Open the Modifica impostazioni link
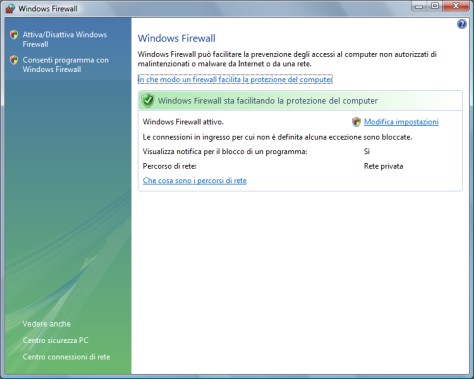Viewport: 474px width, 379px height. [x=401, y=122]
